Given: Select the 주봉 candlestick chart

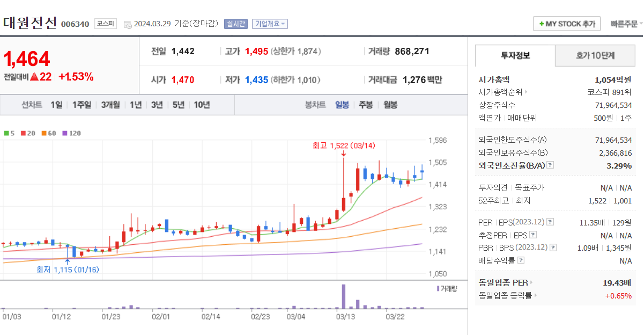Looking at the screenshot, I should (x=366, y=105).
